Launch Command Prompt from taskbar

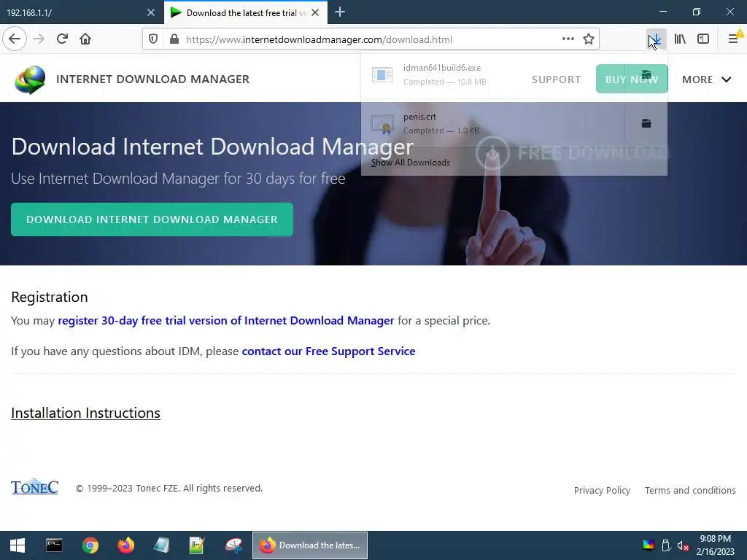[x=54, y=545]
